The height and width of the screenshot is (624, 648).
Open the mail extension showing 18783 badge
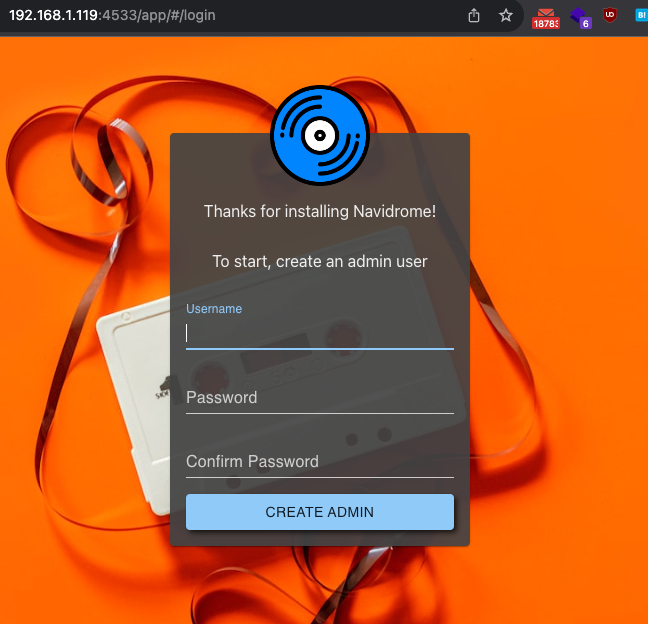coord(546,19)
